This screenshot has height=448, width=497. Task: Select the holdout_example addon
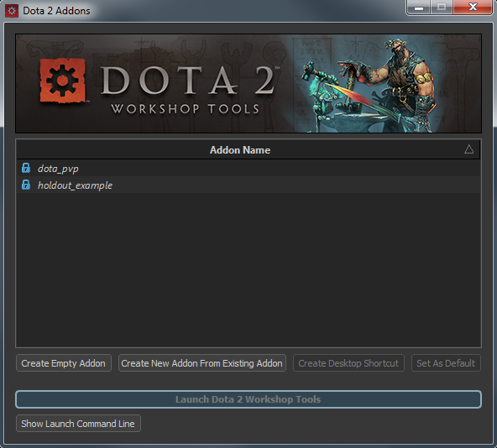pos(248,185)
